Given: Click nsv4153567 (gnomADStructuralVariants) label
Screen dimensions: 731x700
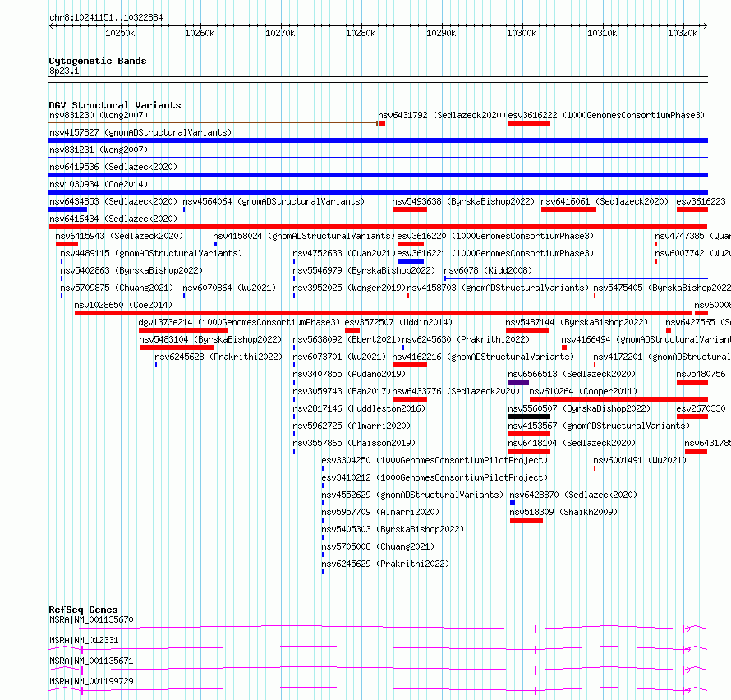Looking at the screenshot, I should coord(599,426).
